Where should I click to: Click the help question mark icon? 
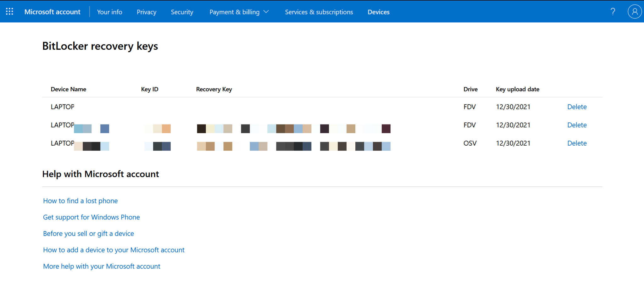tap(613, 12)
